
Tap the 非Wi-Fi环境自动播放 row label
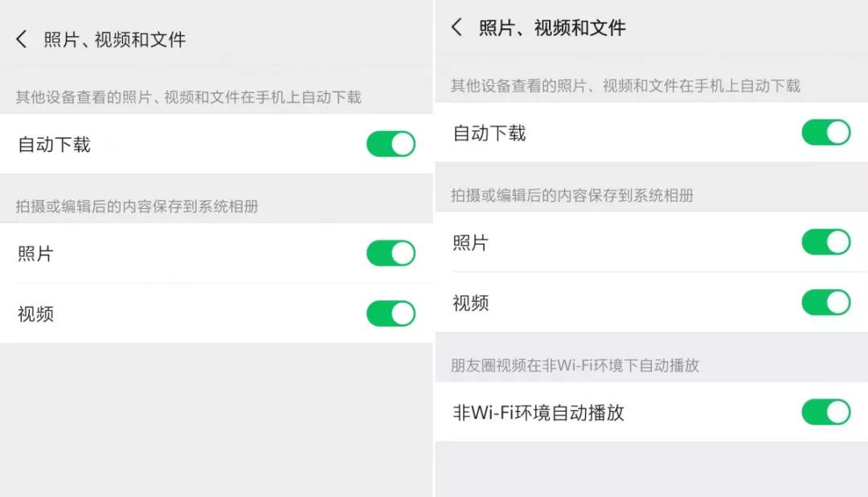(x=538, y=413)
